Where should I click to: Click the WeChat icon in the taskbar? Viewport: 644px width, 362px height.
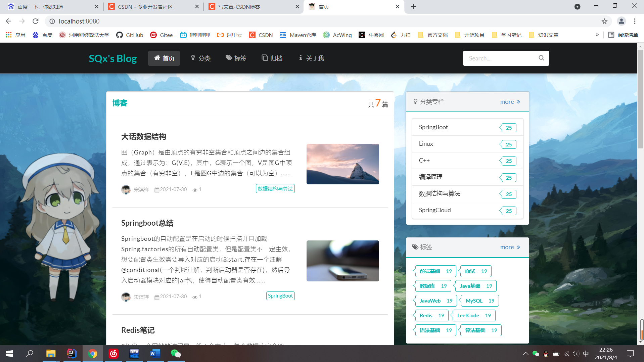(x=176, y=353)
